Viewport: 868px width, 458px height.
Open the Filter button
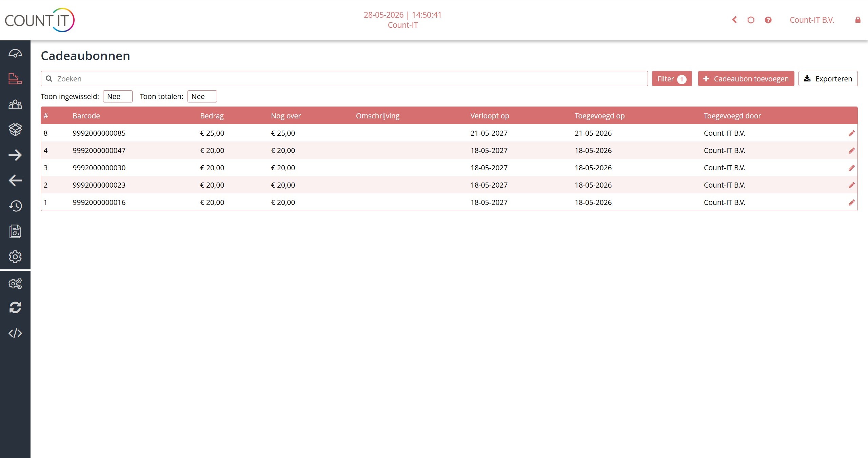(672, 79)
